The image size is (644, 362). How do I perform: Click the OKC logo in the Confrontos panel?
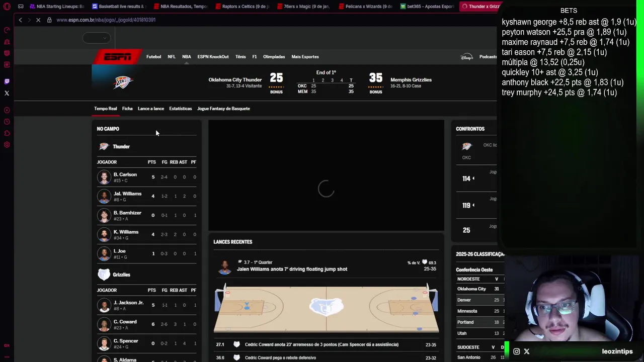467,146
